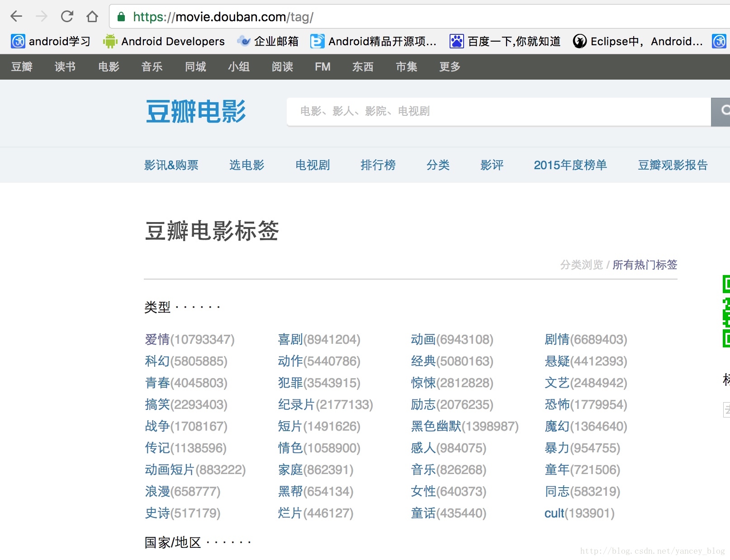
Task: Open 市集 in top navigation
Action: (406, 67)
